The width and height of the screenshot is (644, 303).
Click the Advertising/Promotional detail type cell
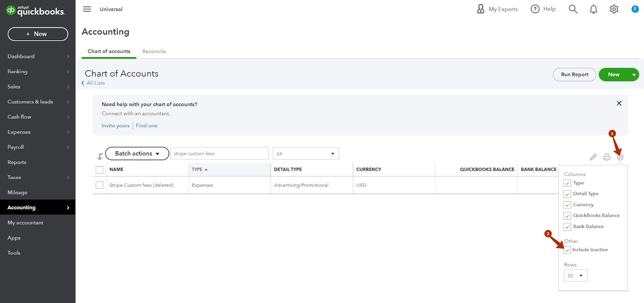(x=301, y=185)
